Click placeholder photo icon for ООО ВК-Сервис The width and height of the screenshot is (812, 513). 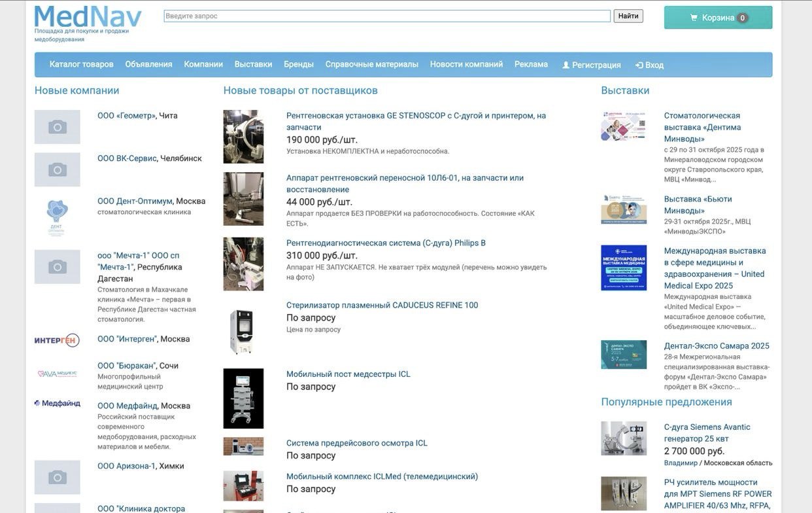coord(58,169)
